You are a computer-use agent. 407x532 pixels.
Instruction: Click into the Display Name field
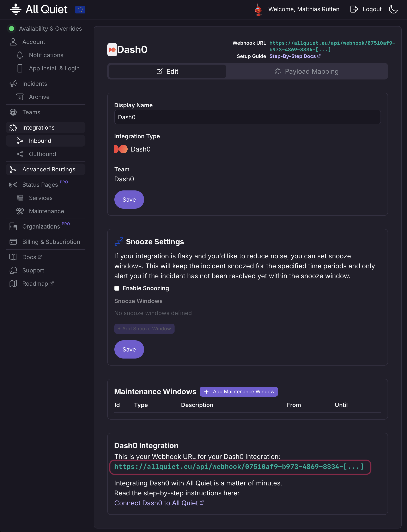pos(247,117)
